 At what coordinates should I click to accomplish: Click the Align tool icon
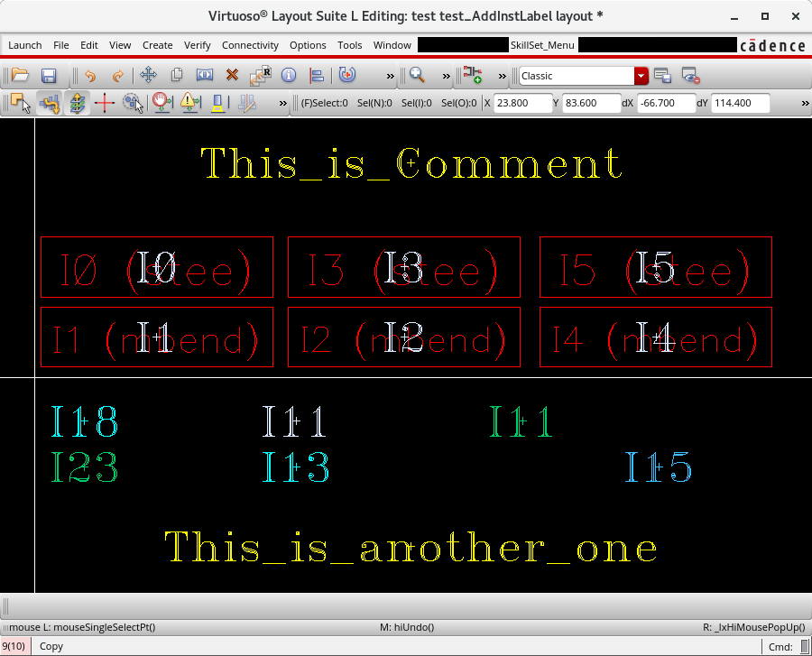(x=317, y=76)
